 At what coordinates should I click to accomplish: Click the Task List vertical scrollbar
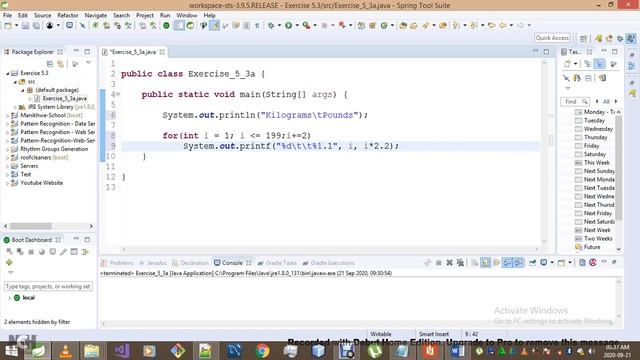coord(618,167)
